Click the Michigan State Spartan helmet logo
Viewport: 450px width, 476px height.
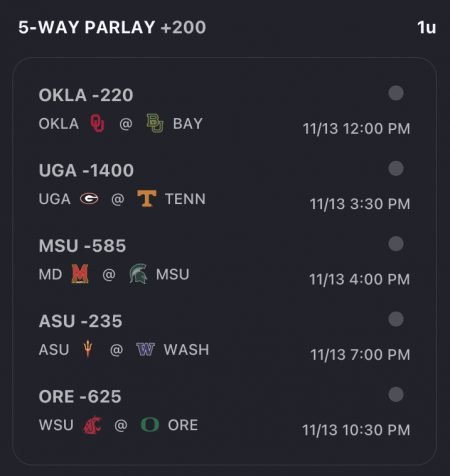pyautogui.click(x=138, y=274)
